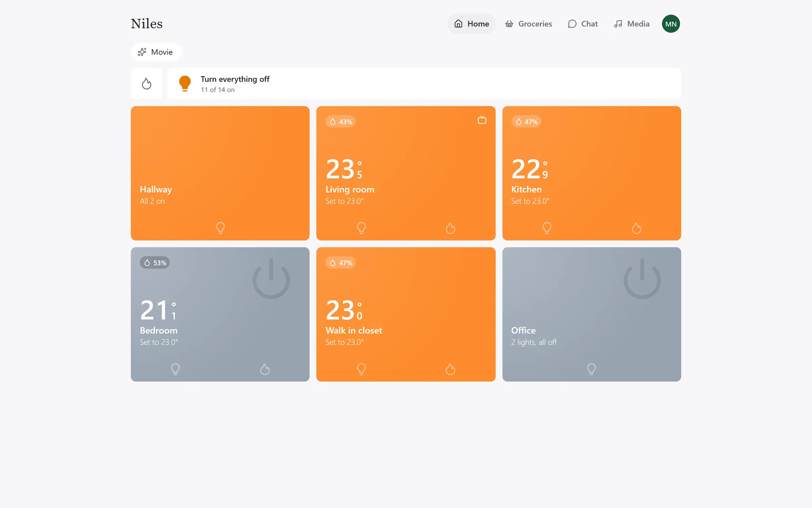This screenshot has width=812, height=508.
Task: Toggle the Kitchen flame heating icon
Action: coord(636,228)
